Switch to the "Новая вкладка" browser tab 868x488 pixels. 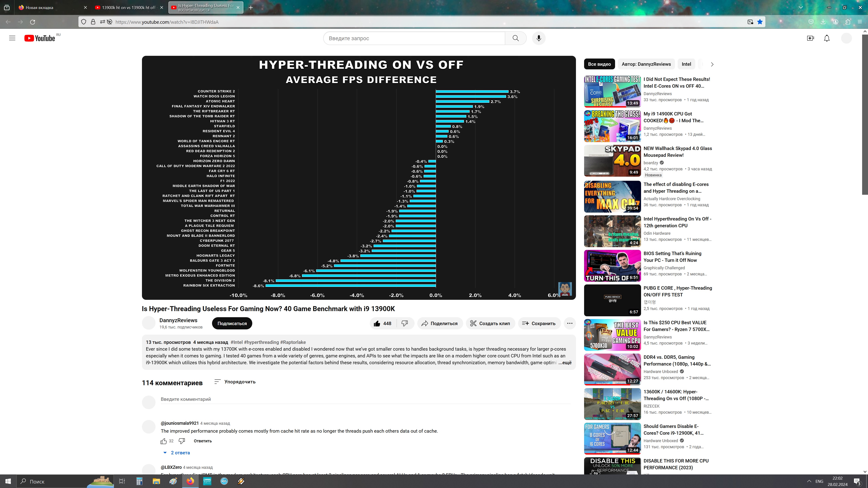click(39, 7)
